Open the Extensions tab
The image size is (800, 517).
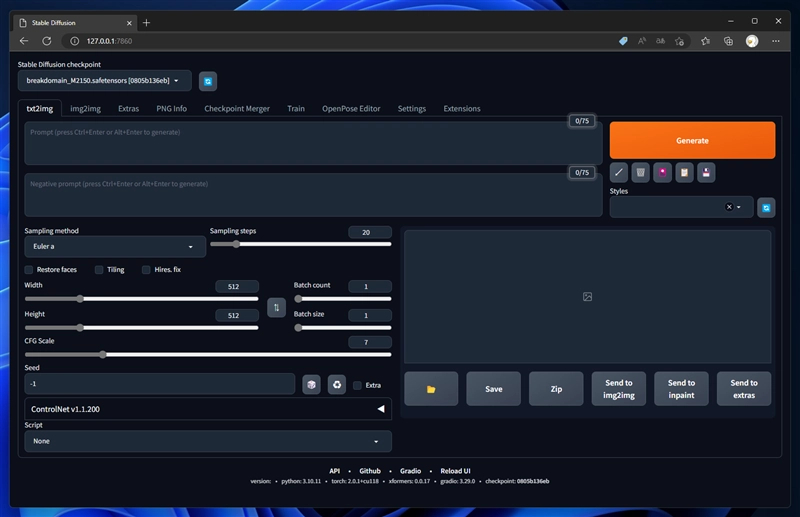[x=462, y=109]
